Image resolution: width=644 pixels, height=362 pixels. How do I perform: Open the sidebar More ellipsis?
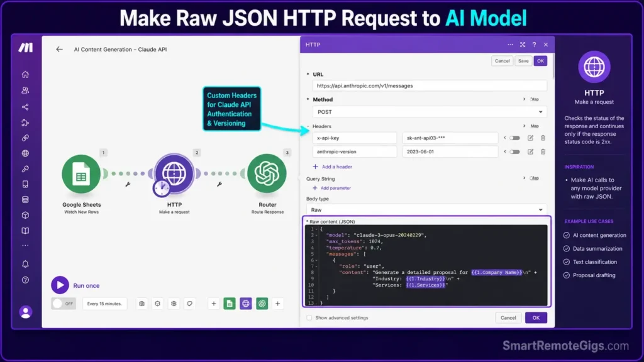point(25,246)
